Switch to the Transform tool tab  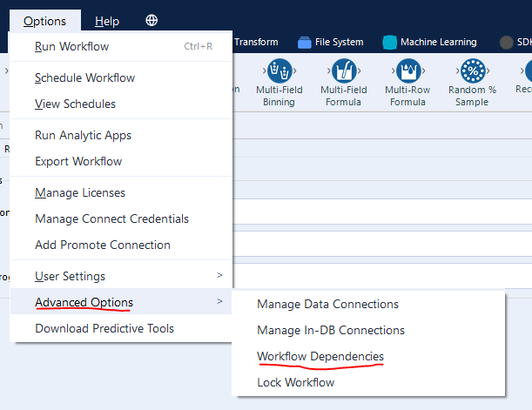[x=256, y=42]
